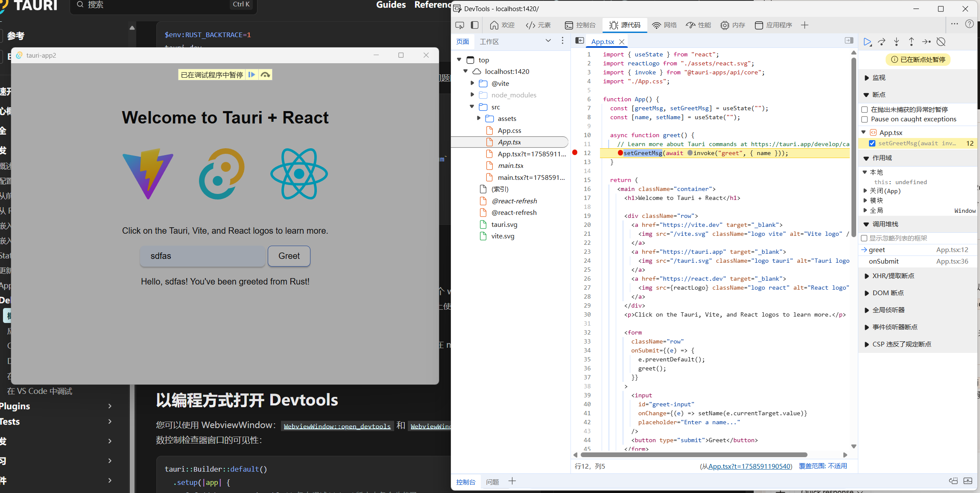Uncheck the setGreetMsg breakpoint checkbox
Screen dimensions: 980x493
(872, 143)
